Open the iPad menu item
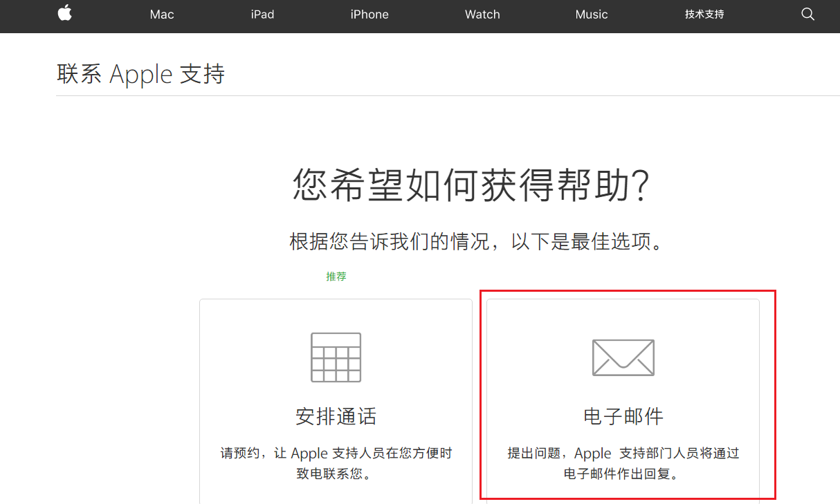The height and width of the screenshot is (504, 840). pyautogui.click(x=262, y=15)
